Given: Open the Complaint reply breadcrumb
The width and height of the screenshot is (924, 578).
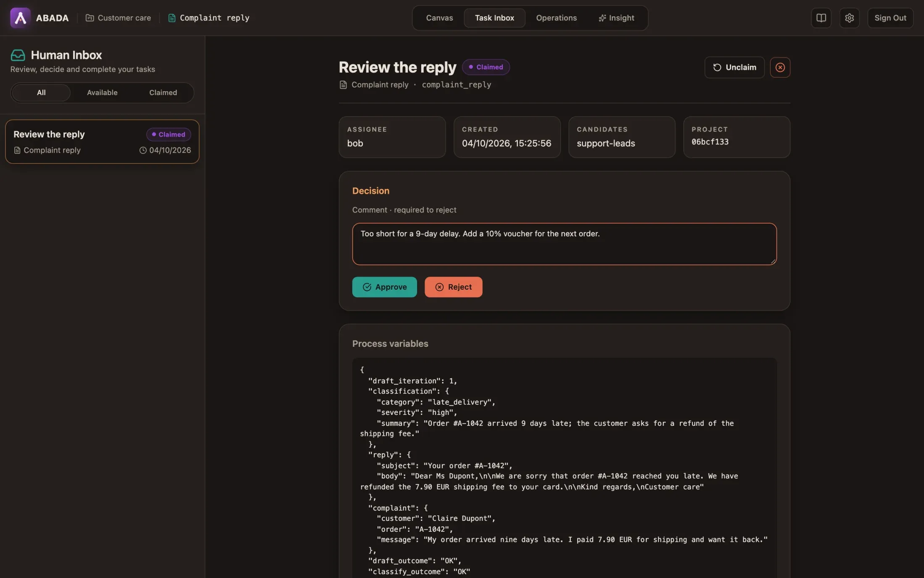Looking at the screenshot, I should [x=209, y=18].
